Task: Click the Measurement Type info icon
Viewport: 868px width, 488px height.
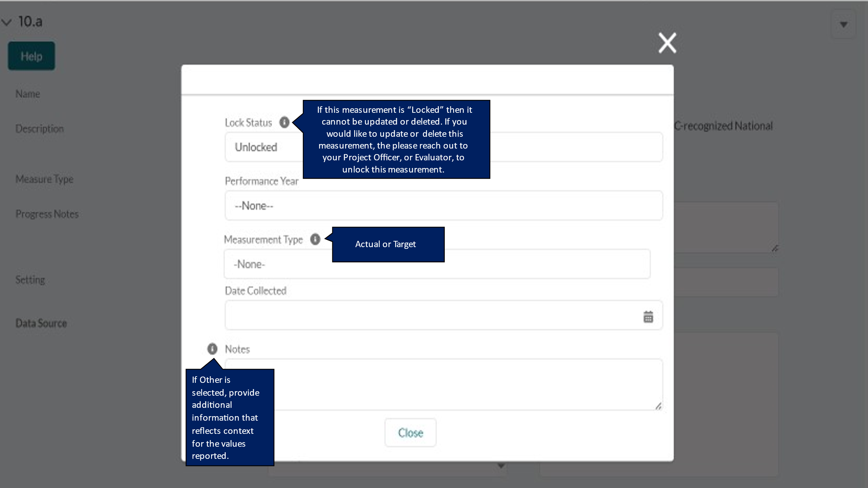Action: (x=315, y=239)
